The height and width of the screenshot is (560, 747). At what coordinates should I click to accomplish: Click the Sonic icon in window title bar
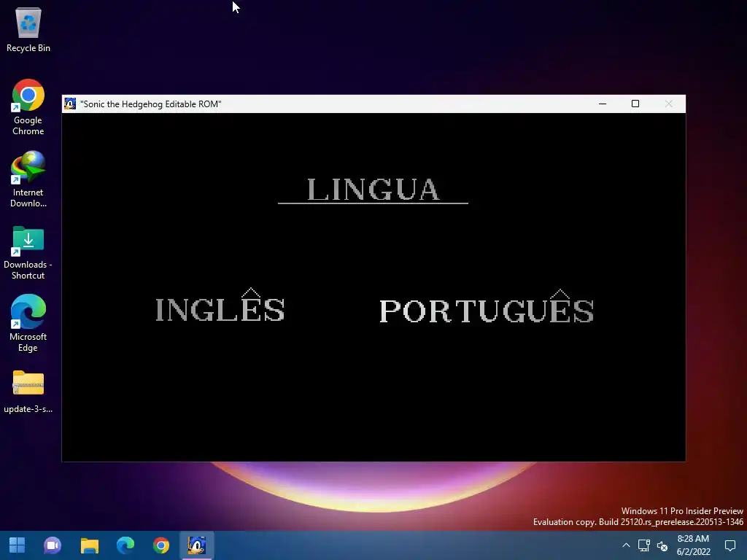[70, 104]
